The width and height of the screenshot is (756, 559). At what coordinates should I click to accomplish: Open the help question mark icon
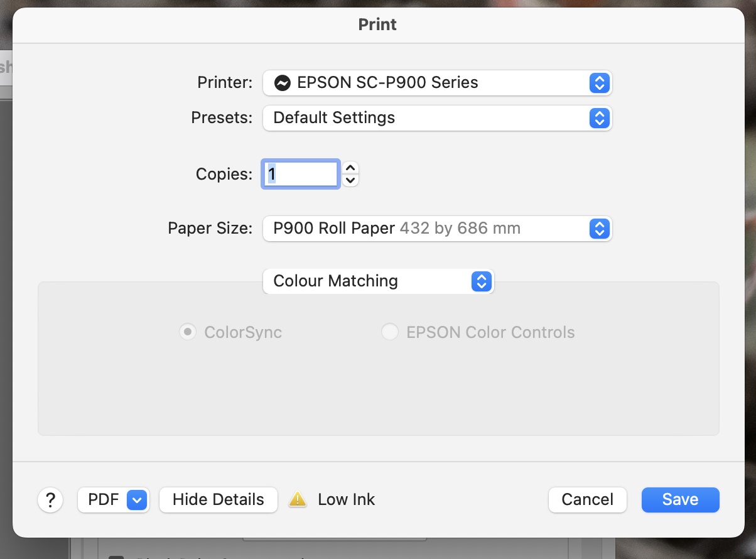(x=50, y=499)
